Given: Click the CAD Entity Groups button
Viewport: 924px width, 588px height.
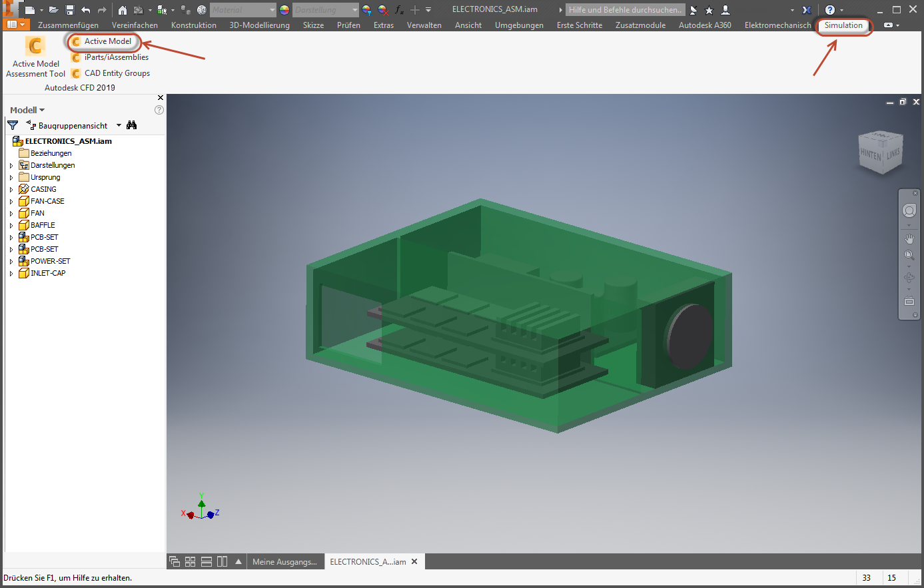Looking at the screenshot, I should tap(111, 73).
